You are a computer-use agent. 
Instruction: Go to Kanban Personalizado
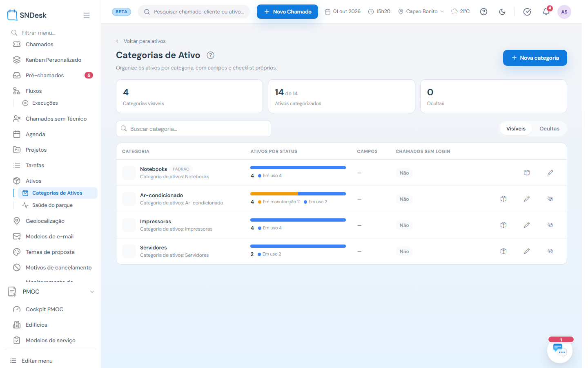[x=53, y=60]
